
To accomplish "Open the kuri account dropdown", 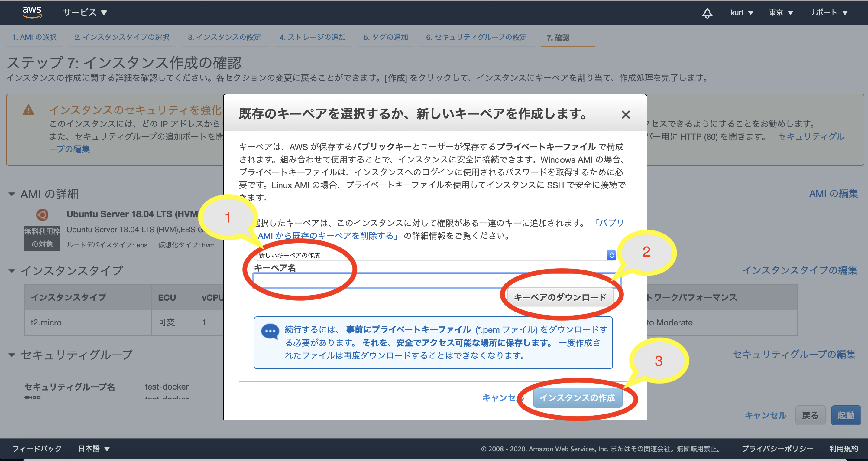I will (742, 12).
